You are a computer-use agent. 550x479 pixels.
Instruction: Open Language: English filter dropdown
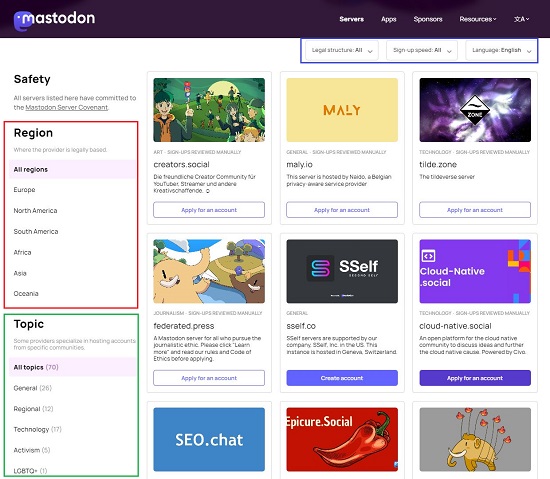point(501,50)
